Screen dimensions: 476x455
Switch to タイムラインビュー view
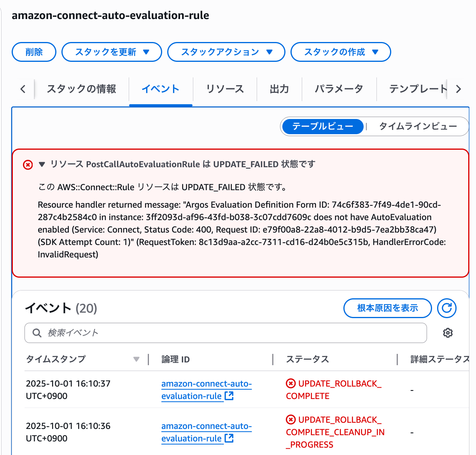click(x=418, y=126)
